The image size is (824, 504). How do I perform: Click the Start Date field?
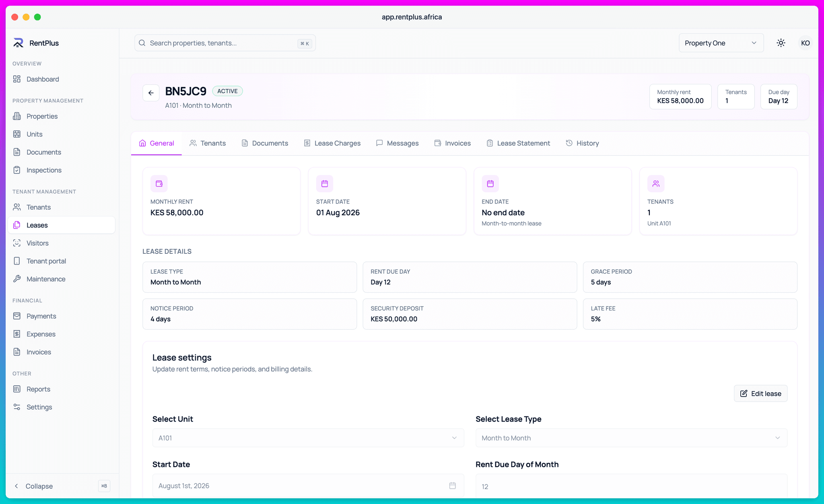point(308,486)
